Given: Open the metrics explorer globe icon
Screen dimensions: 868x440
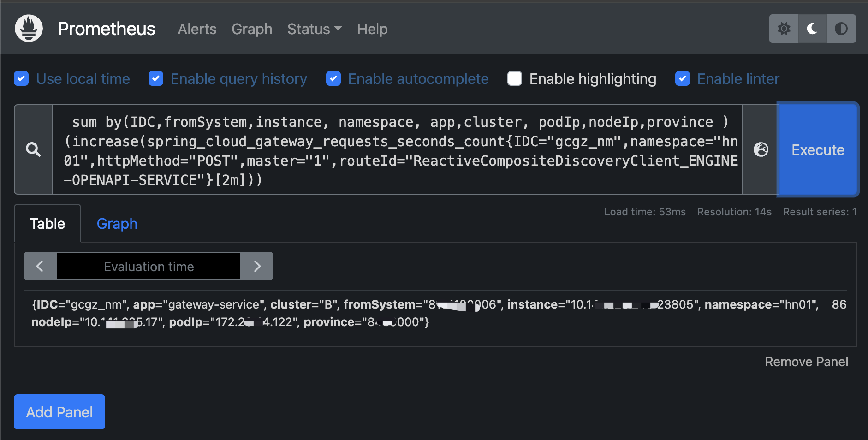Looking at the screenshot, I should (761, 149).
